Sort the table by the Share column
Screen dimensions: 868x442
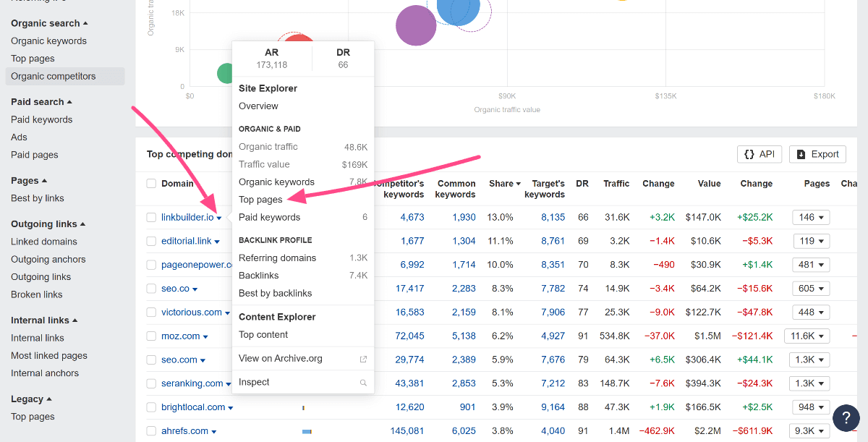click(x=505, y=184)
